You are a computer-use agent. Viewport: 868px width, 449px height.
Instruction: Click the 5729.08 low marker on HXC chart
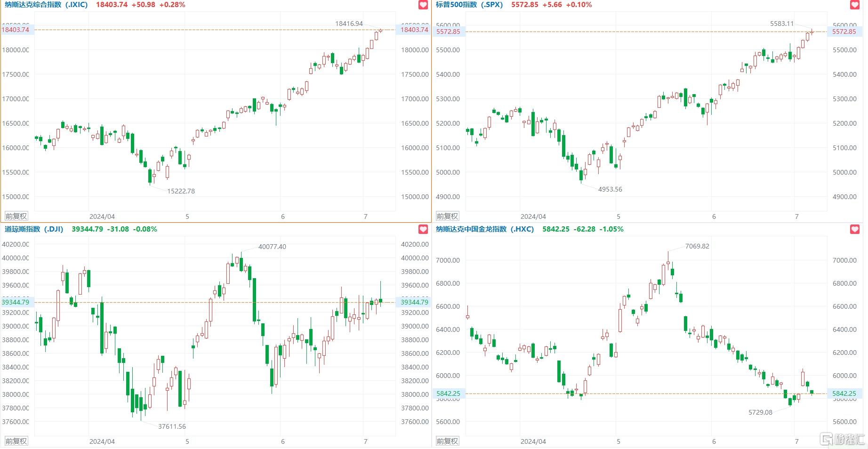click(760, 412)
